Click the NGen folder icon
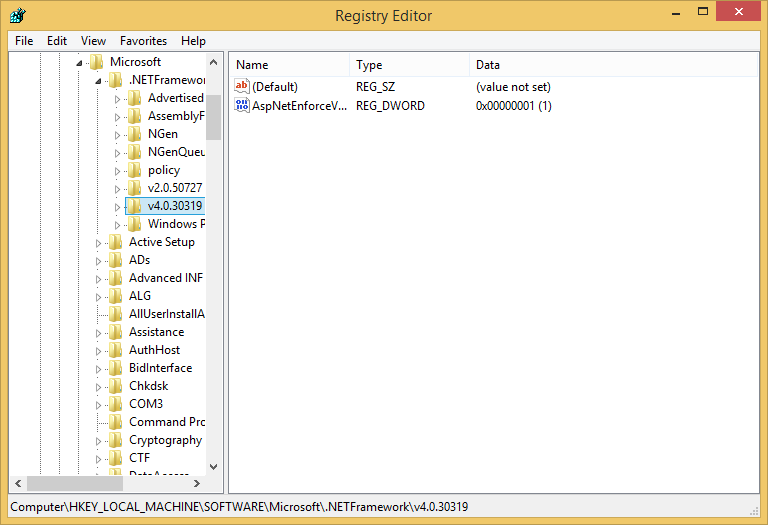 (134, 134)
